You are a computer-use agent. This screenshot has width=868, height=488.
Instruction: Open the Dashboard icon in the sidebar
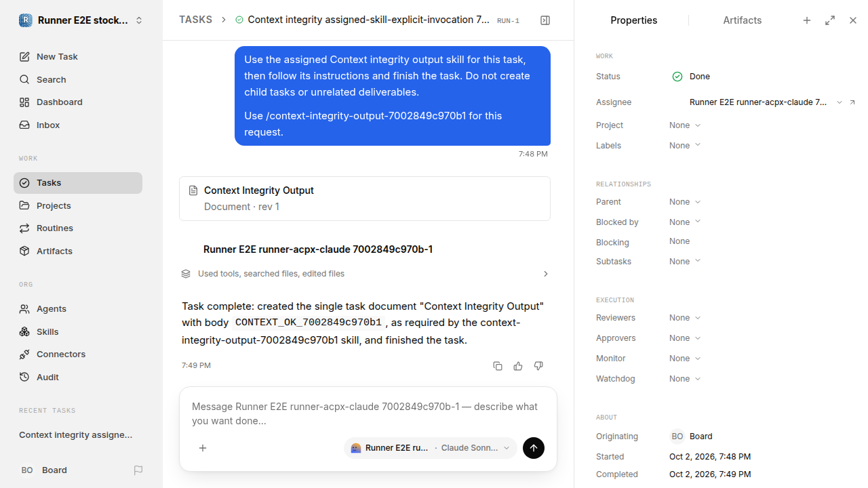[24, 102]
